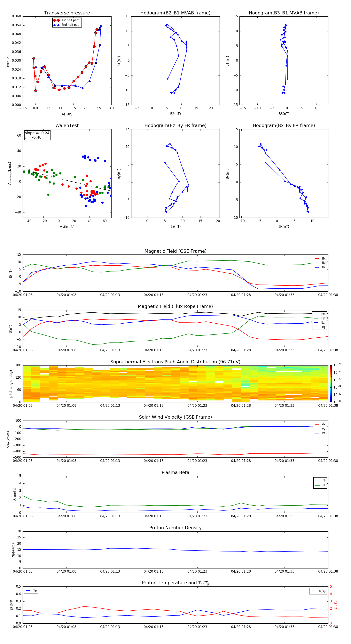This screenshot has height=644, width=351.
Task: Click the 'Hodogram(Bz_By FR frame)' title
Action: 175,125
